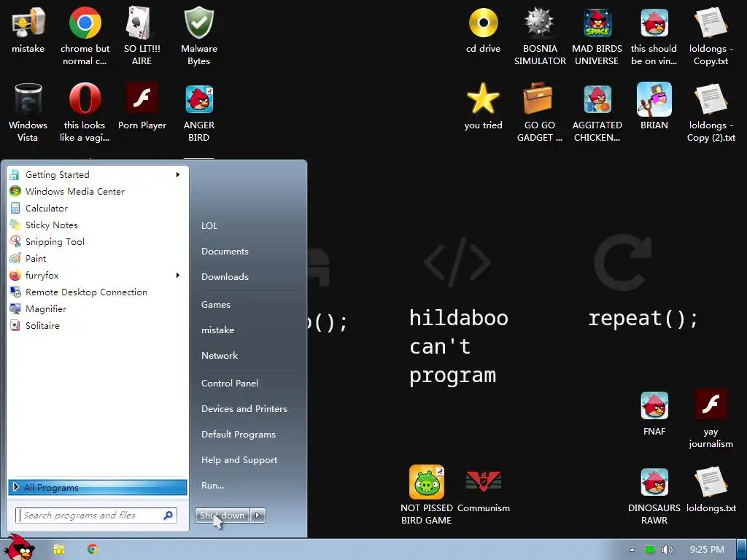Open the Porn Player flash icon

[142, 98]
